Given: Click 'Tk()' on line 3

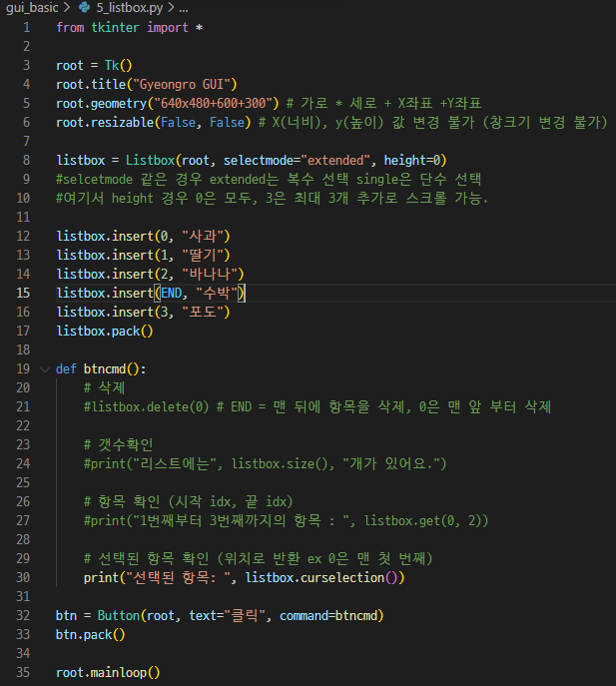Looking at the screenshot, I should coord(119,66).
